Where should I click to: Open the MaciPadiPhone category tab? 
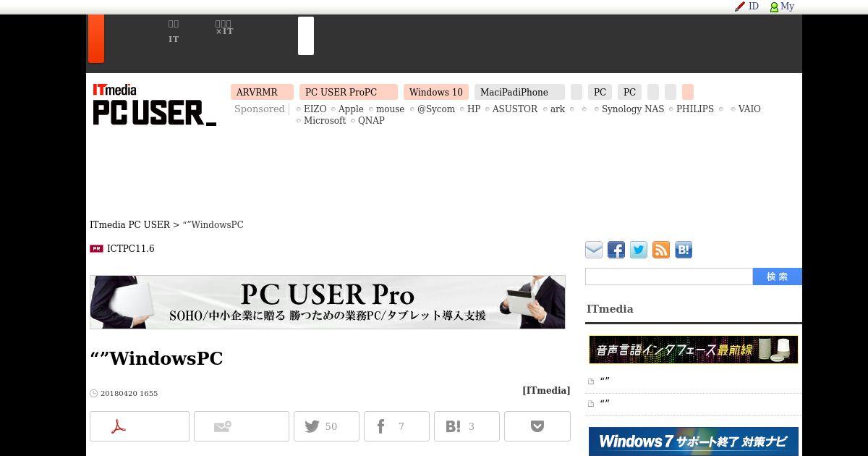[521, 92]
